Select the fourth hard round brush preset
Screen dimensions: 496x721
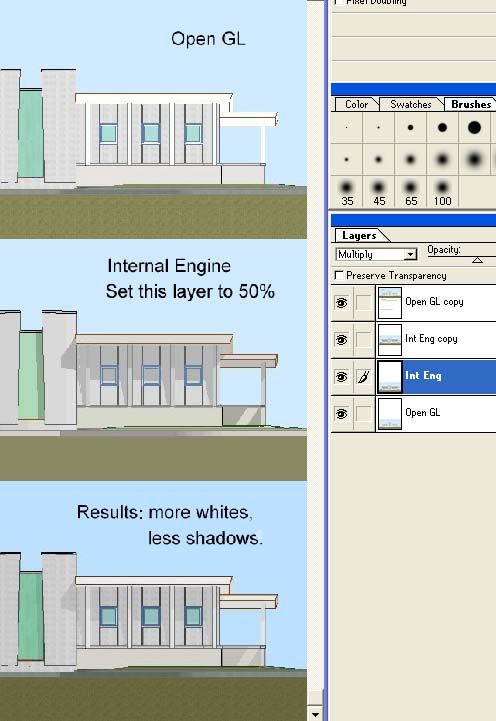tap(442, 127)
